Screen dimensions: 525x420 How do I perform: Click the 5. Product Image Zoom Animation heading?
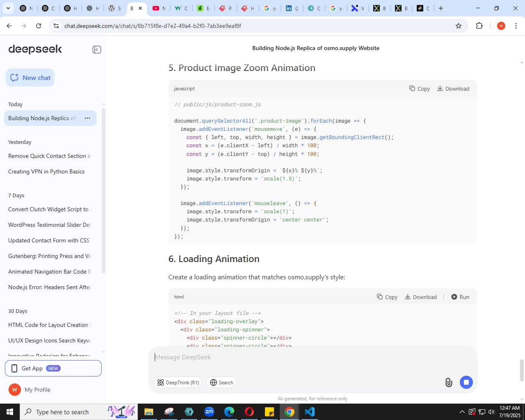click(x=242, y=68)
